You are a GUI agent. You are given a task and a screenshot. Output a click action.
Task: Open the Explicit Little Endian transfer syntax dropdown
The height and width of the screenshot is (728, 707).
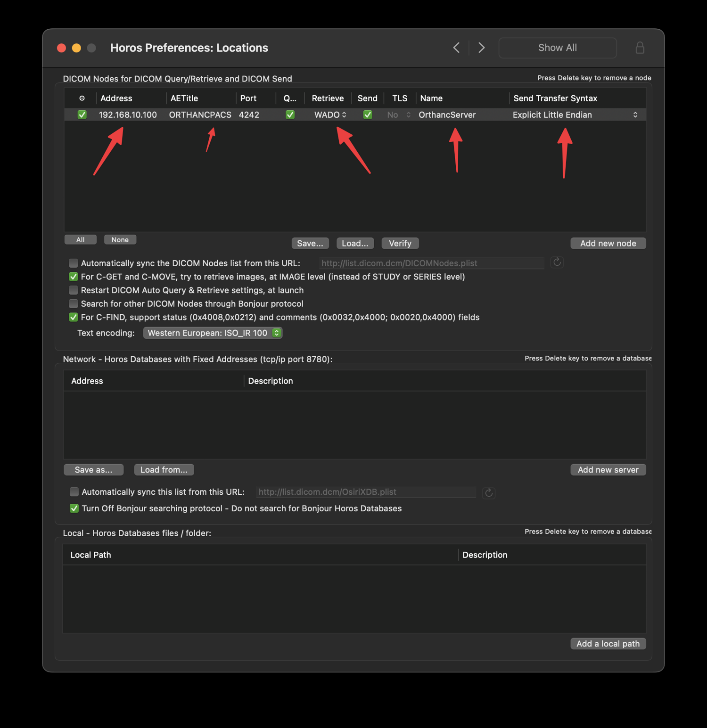tap(575, 115)
